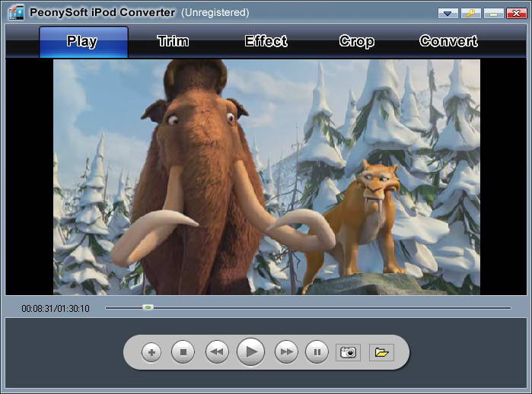Take a snapshot with the camera icon

[348, 353]
